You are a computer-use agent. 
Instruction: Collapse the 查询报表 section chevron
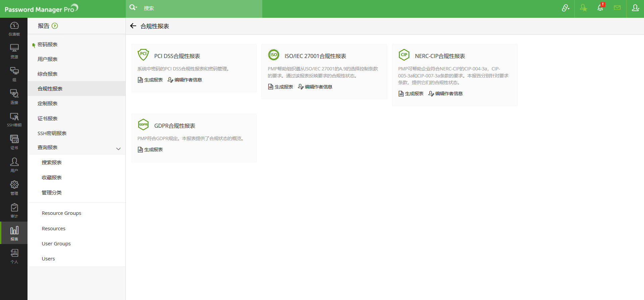pos(118,148)
